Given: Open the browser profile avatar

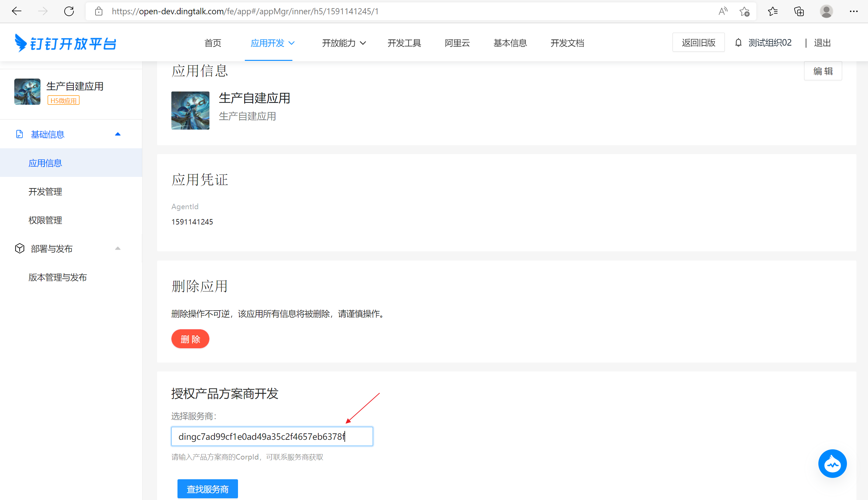Looking at the screenshot, I should (x=826, y=11).
